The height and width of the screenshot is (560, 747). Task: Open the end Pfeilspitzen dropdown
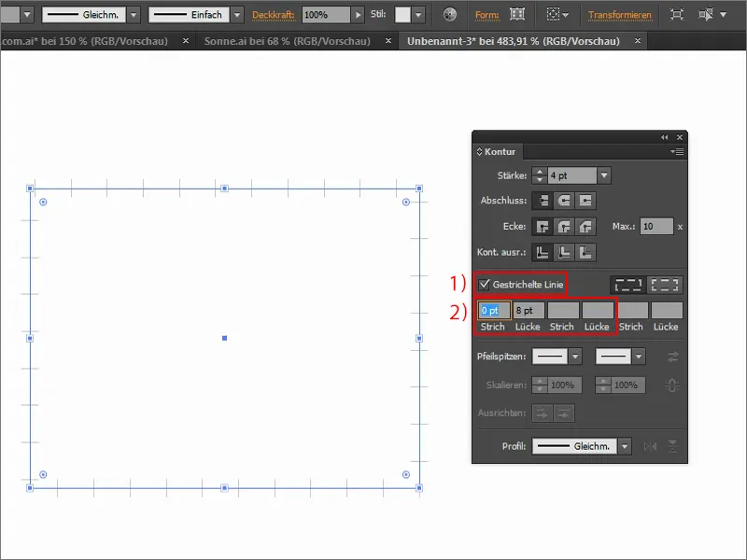pos(639,357)
